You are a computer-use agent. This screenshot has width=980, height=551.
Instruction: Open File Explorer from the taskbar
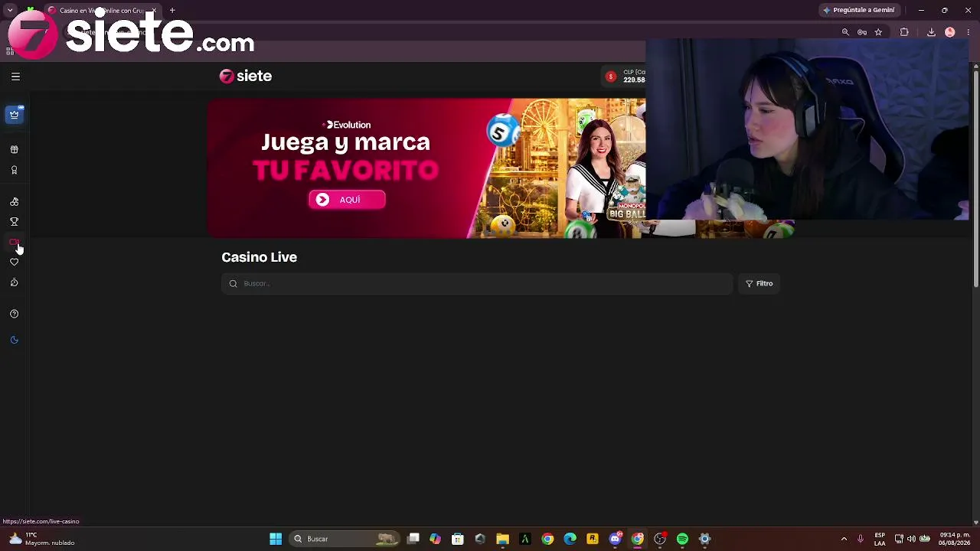(x=502, y=539)
